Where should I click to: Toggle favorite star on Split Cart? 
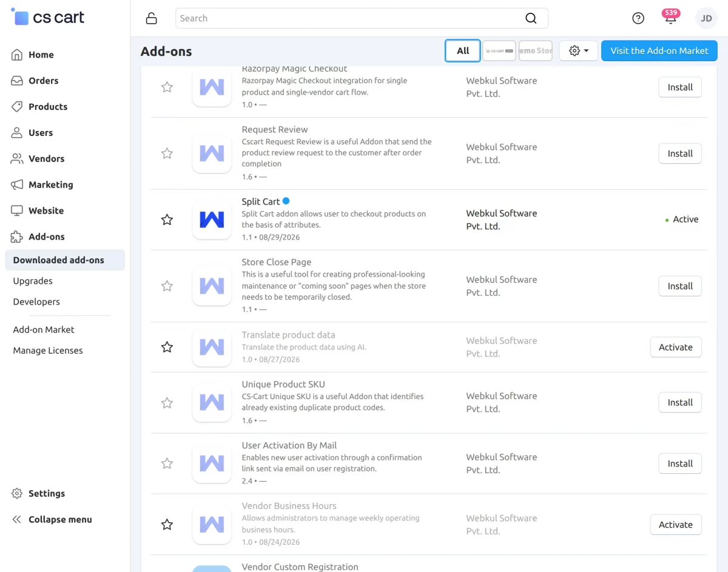pos(167,220)
